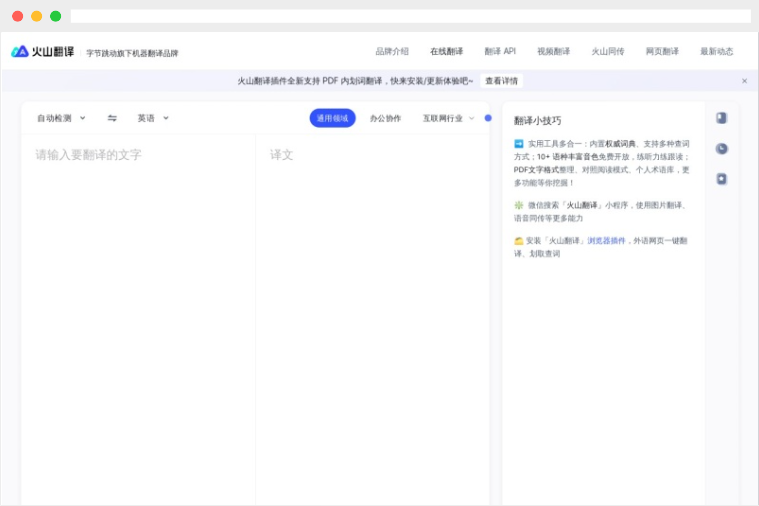Click the blue arrow emoji in tips
This screenshot has height=506, width=759.
[x=518, y=144]
